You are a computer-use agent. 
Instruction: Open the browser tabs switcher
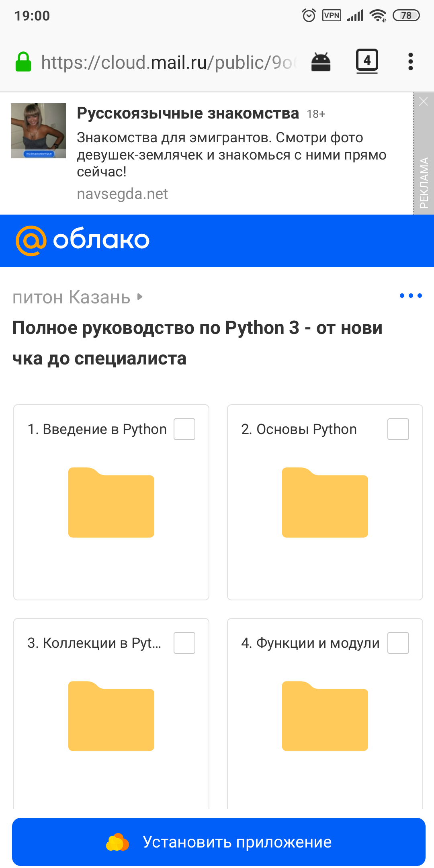click(x=367, y=61)
